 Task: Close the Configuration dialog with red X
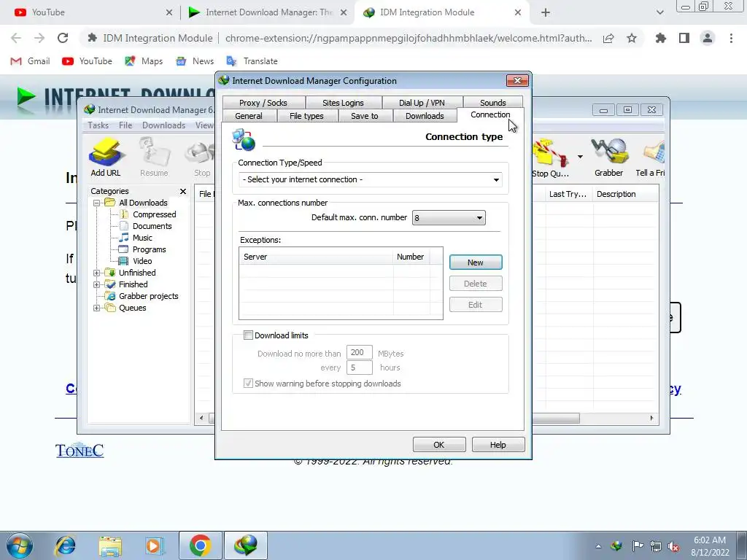[x=517, y=80]
